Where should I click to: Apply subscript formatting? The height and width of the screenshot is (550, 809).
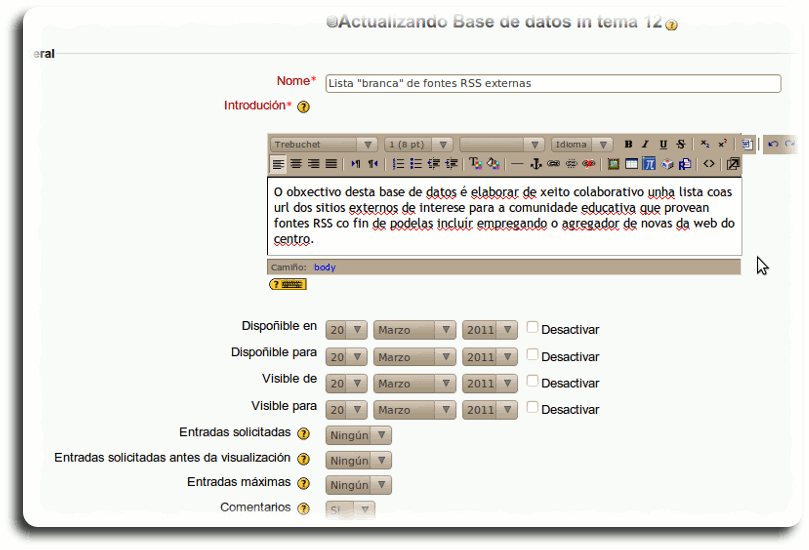coord(705,144)
